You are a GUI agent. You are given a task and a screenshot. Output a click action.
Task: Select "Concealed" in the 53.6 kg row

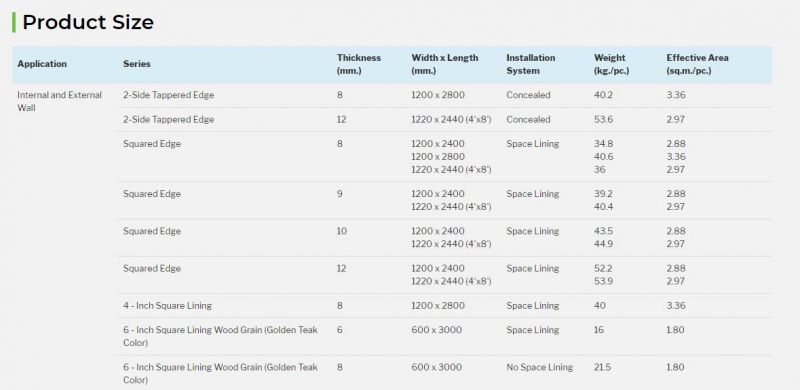pyautogui.click(x=528, y=119)
